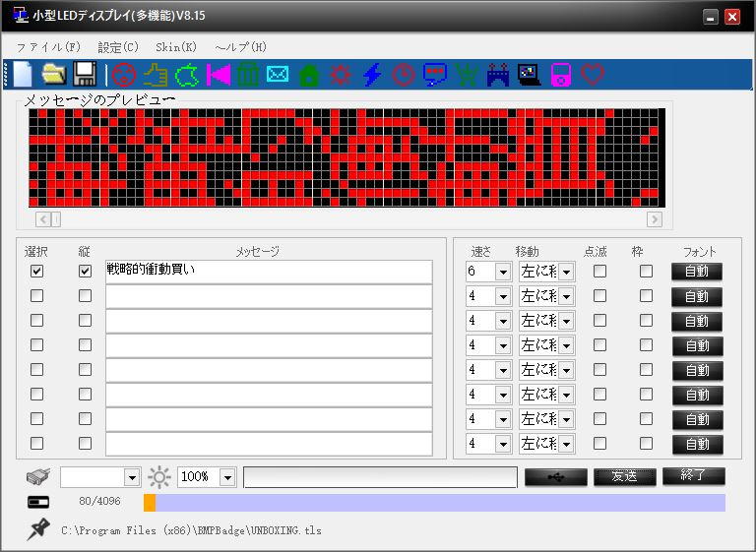Click the 終了 exit button

[693, 476]
